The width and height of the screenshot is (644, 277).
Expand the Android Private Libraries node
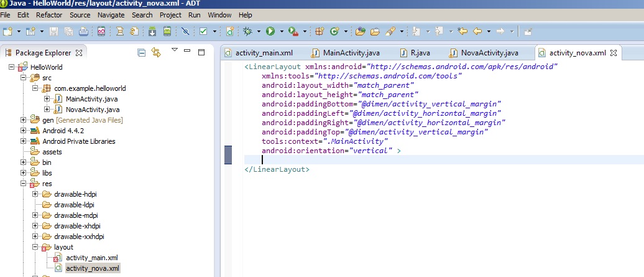coord(23,141)
